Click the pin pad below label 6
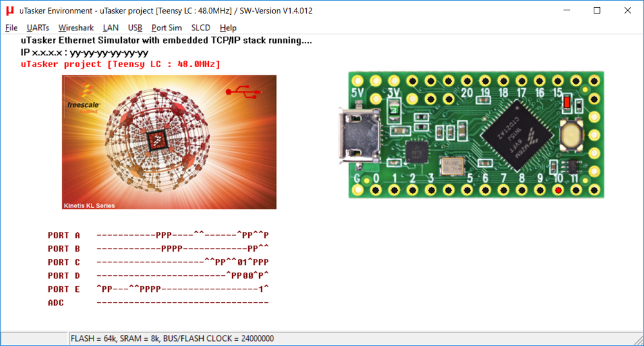 [x=485, y=190]
